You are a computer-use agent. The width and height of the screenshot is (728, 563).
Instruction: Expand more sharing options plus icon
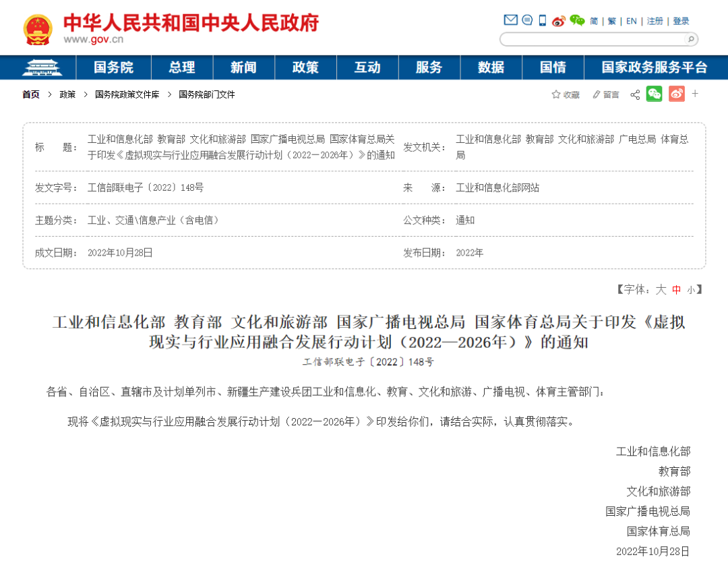(x=695, y=94)
